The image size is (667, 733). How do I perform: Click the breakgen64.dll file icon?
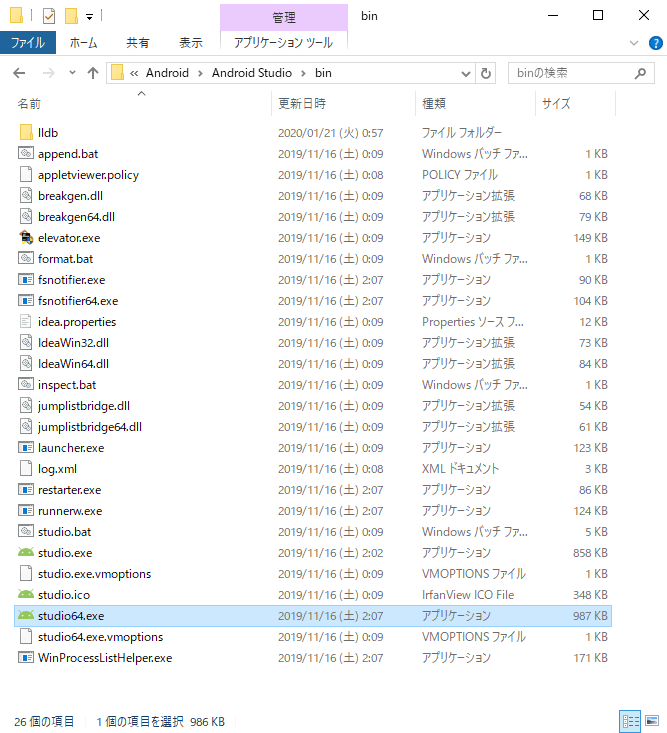tap(26, 216)
